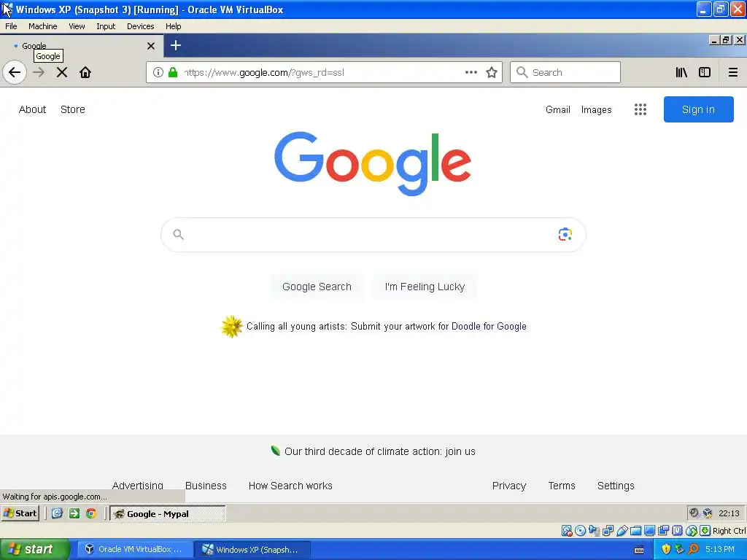The image size is (747, 560).
Task: Click the yellow doodle artwork icon
Action: (231, 326)
